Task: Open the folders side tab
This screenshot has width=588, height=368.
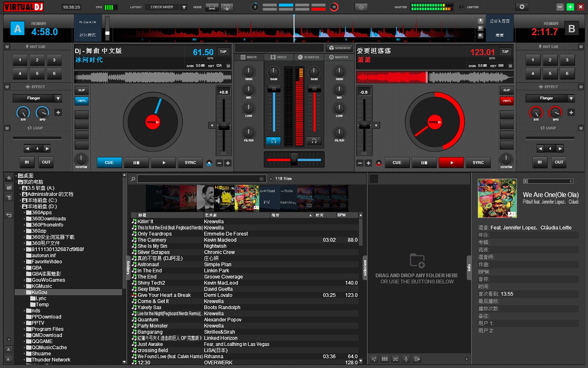Action: (x=128, y=268)
